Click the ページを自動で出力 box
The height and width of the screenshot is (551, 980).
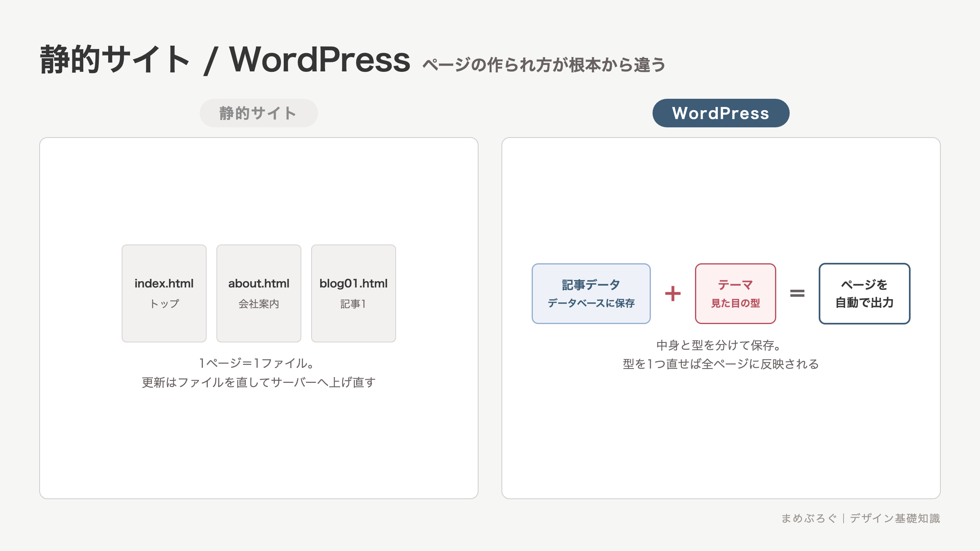[x=864, y=293]
